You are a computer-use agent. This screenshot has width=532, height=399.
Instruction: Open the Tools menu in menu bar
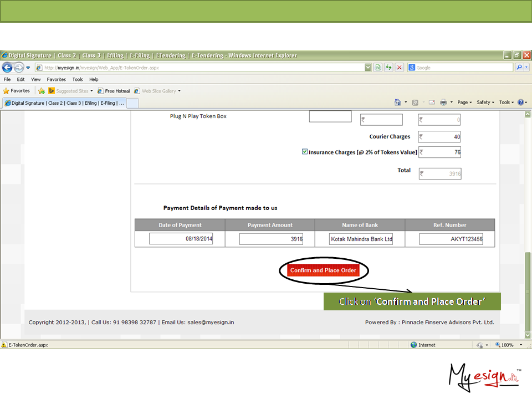[x=78, y=79]
